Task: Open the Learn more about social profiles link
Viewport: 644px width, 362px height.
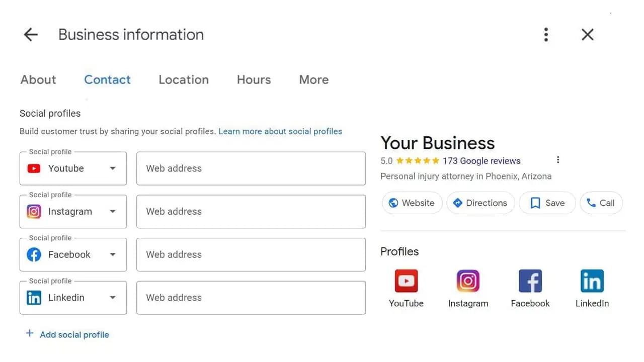Action: coord(280,131)
